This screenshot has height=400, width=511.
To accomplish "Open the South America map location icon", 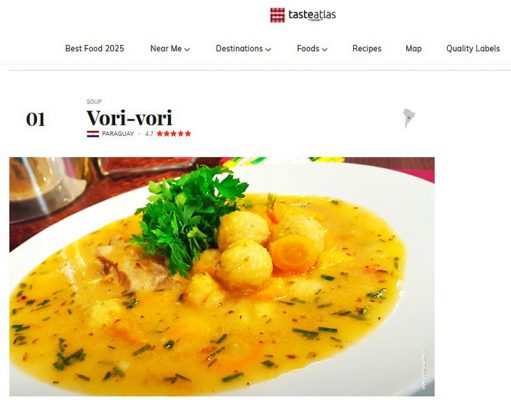I will click(409, 118).
